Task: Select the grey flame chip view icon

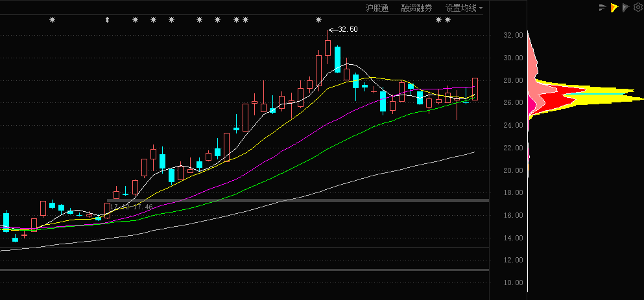Action: tap(626, 7)
